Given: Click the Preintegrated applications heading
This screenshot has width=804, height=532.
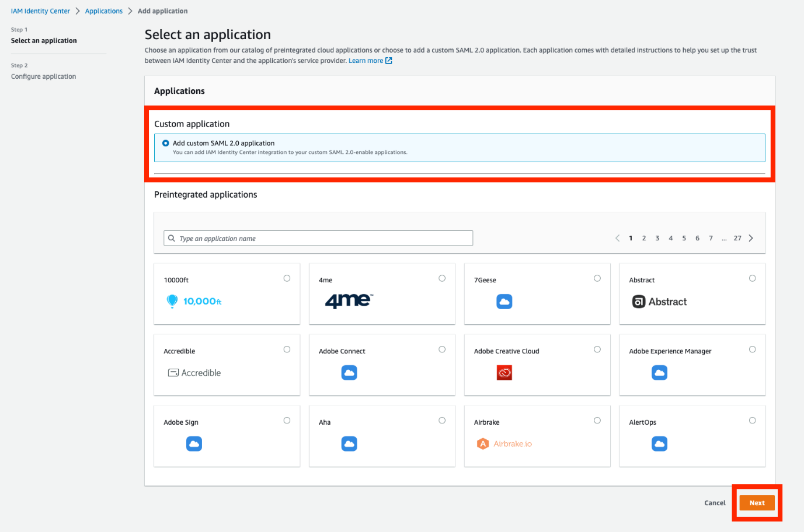Looking at the screenshot, I should (x=206, y=195).
